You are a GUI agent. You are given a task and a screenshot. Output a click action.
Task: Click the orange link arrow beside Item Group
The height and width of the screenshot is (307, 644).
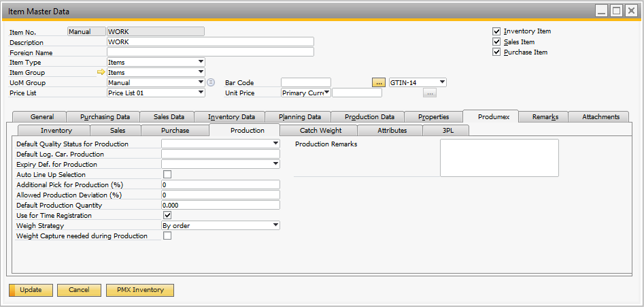point(101,72)
